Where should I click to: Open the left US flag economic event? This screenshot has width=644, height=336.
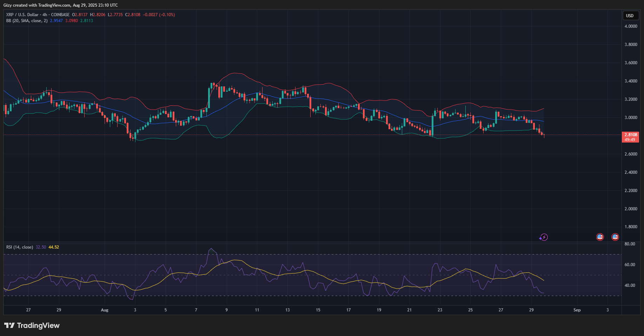point(600,237)
